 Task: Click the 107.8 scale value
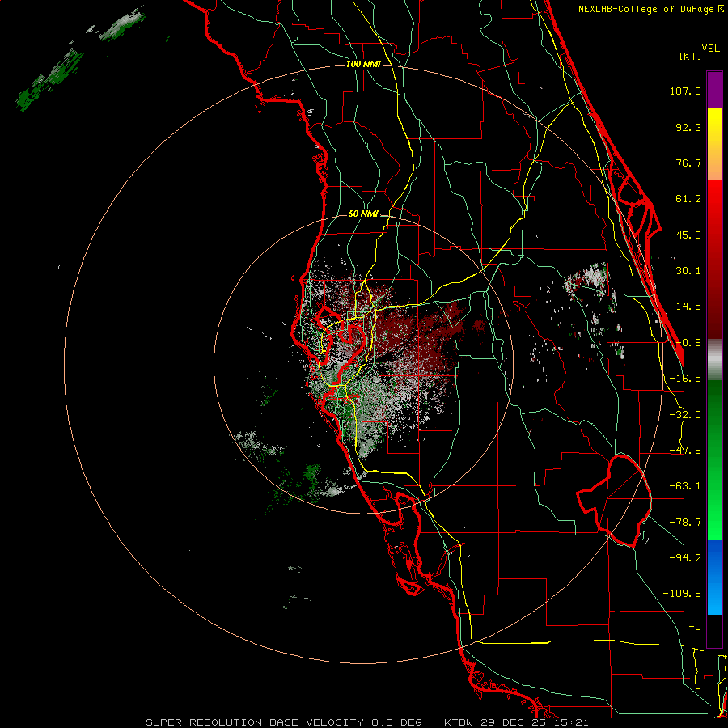click(685, 91)
